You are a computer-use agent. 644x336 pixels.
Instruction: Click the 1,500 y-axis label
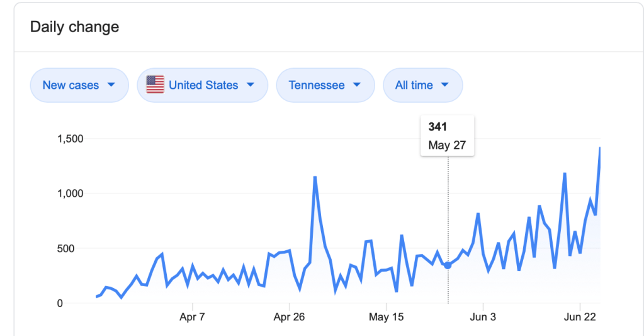click(69, 139)
